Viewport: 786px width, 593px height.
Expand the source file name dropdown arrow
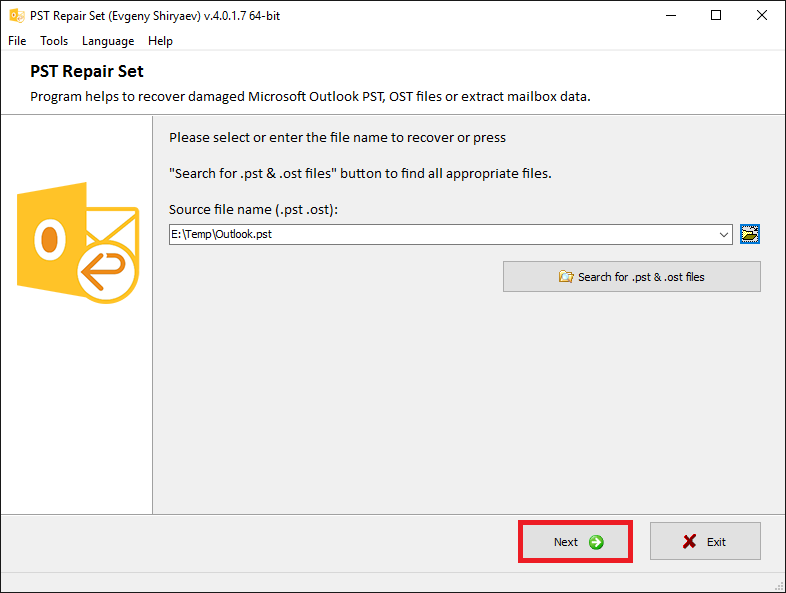[x=724, y=235]
